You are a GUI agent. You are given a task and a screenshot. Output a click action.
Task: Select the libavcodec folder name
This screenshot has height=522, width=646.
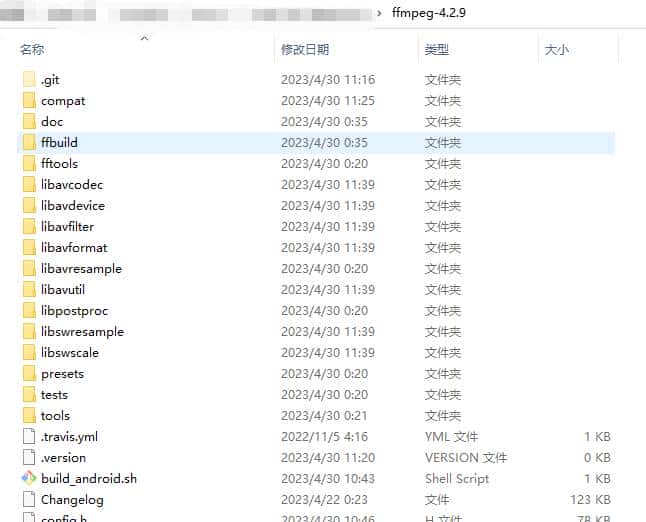click(x=72, y=185)
